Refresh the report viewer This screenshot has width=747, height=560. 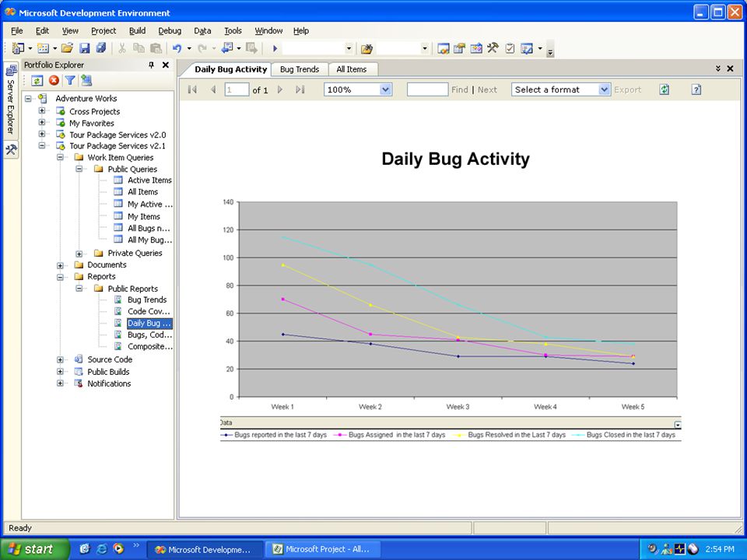pos(664,89)
